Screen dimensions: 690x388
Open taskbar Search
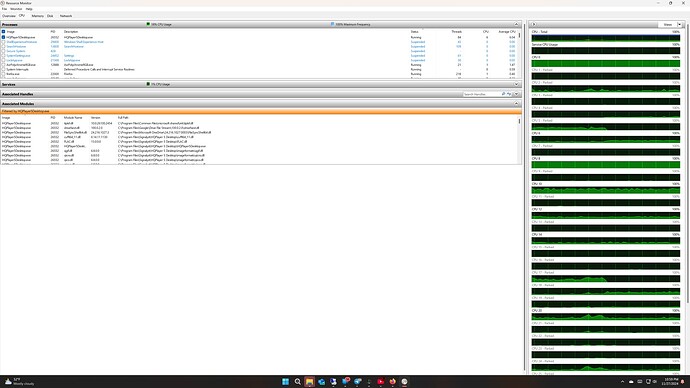[297, 381]
